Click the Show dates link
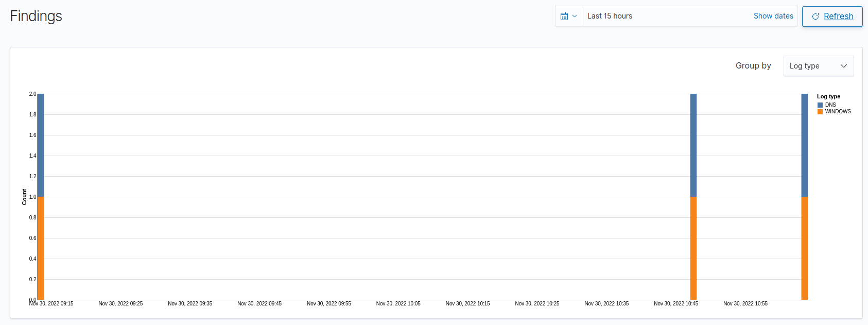This screenshot has width=868, height=325. 773,16
